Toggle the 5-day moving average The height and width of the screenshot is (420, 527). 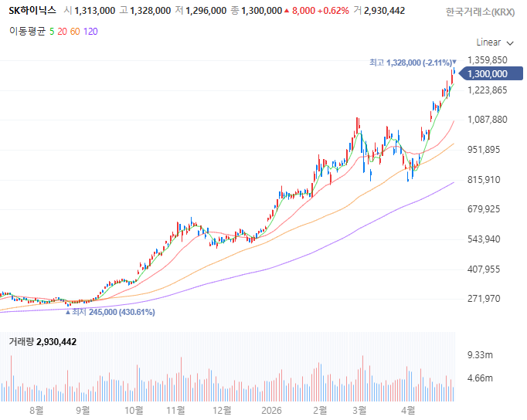52,32
